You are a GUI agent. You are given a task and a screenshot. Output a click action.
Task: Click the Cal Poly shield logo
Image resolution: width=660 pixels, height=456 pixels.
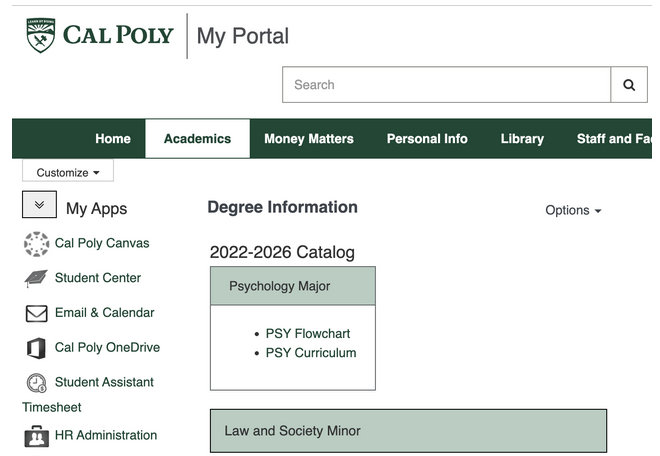[41, 35]
